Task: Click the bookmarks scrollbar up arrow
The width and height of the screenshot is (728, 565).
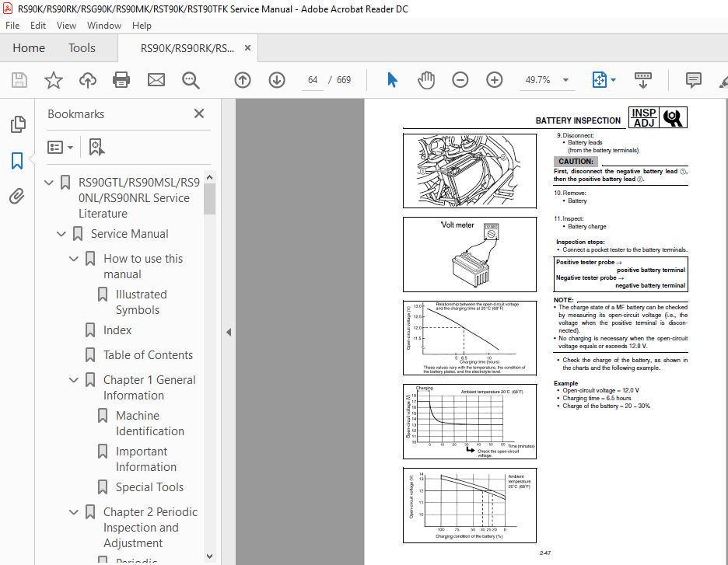Action: pyautogui.click(x=209, y=178)
